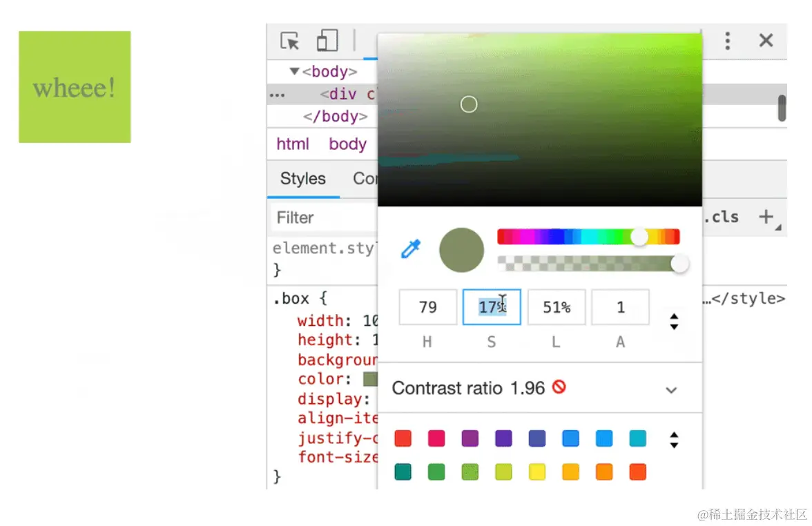
Task: Click the justify-content property name
Action: click(x=338, y=438)
